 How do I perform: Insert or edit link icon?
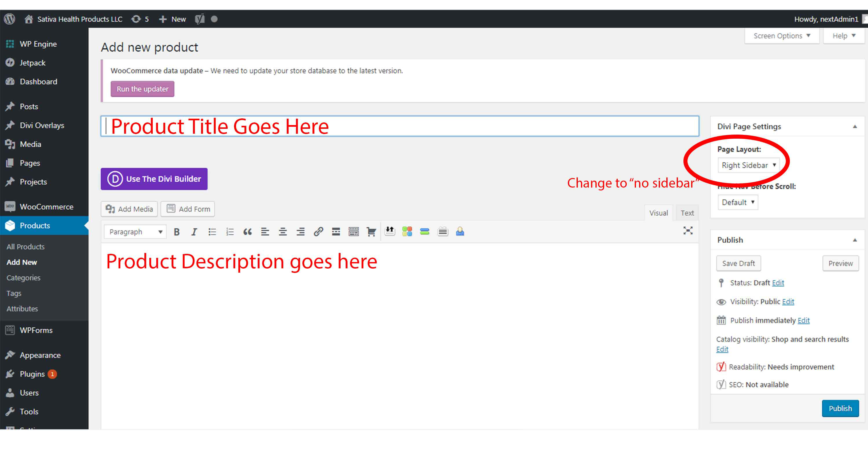(x=318, y=232)
